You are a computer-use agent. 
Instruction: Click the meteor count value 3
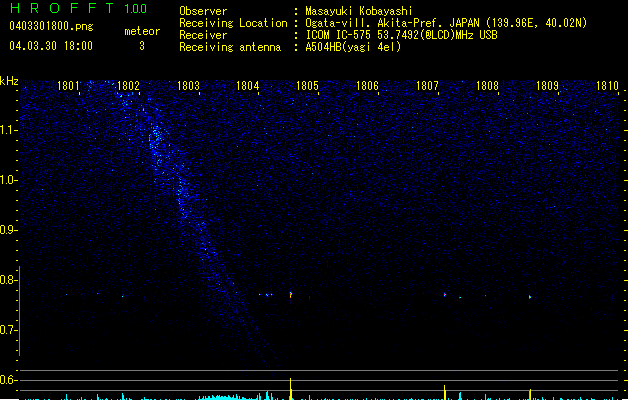pos(142,46)
